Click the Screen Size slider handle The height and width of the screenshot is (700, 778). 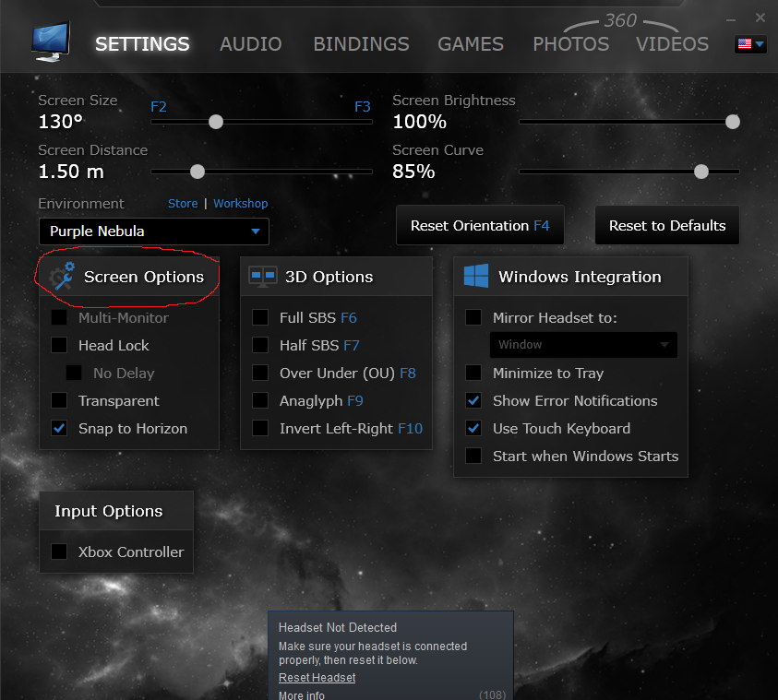pos(216,122)
